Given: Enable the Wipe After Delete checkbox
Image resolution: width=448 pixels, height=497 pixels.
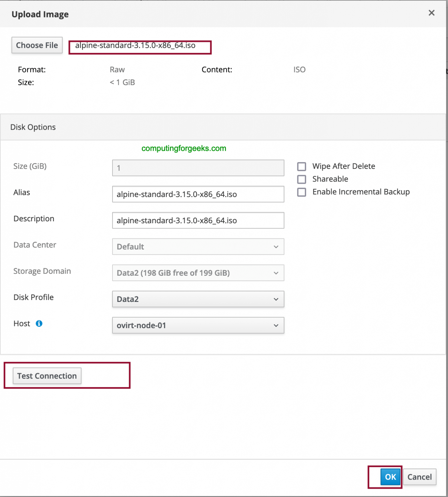Looking at the screenshot, I should [x=302, y=166].
